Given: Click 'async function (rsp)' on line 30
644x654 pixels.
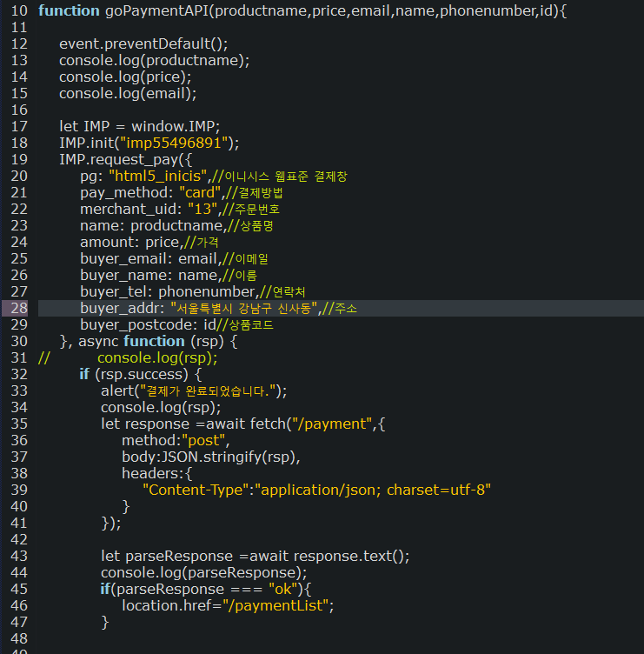Looking at the screenshot, I should (152, 341).
